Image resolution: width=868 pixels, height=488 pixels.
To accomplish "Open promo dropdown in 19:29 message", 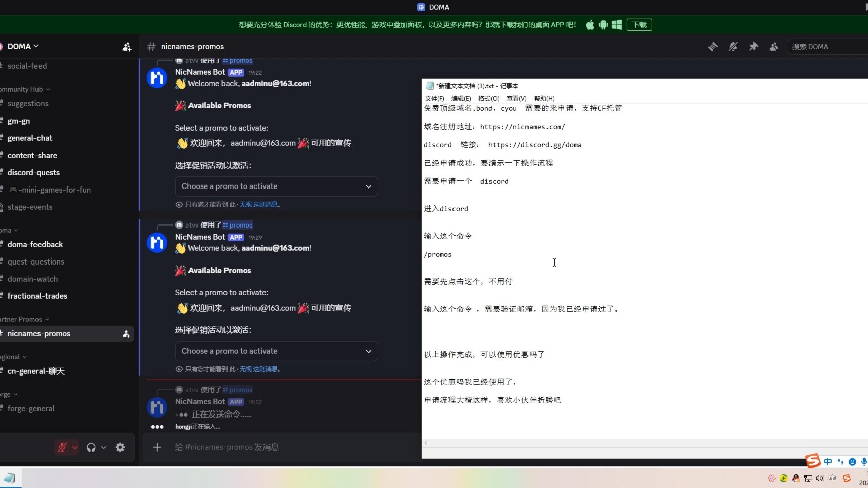I will click(x=276, y=351).
